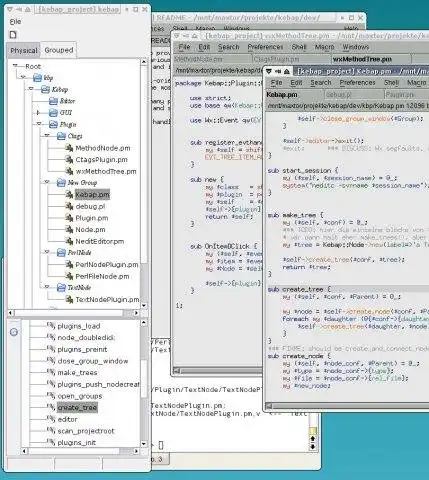Click the debug.pl file icon
Image resolution: width=429 pixels, height=480 pixels.
[69, 206]
